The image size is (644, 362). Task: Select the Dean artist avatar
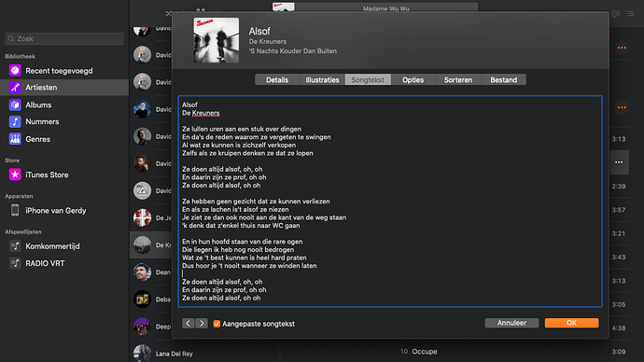(142, 272)
